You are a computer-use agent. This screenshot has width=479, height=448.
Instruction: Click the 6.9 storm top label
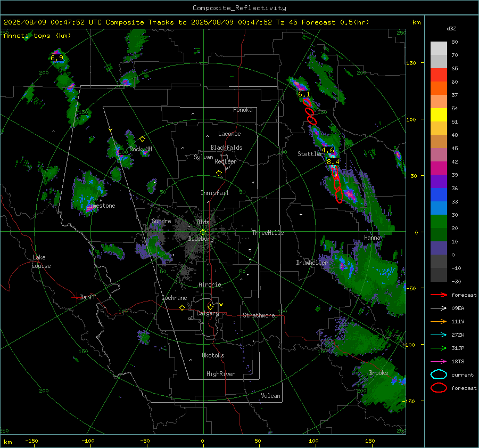point(57,58)
